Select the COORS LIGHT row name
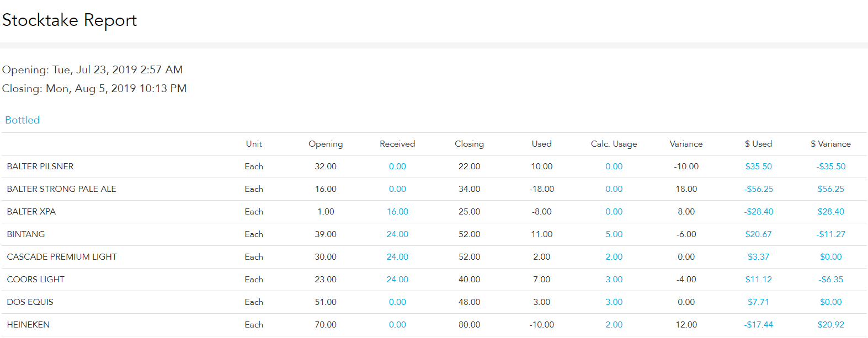Image resolution: width=868 pixels, height=338 pixels. click(x=36, y=280)
